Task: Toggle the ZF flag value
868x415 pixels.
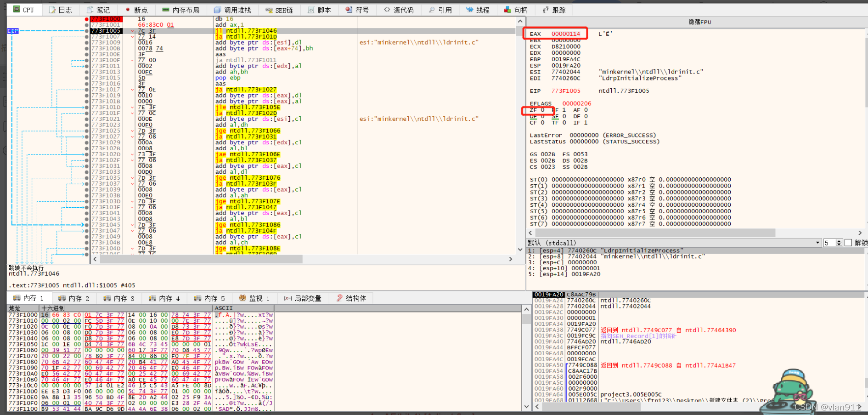Action: pyautogui.click(x=542, y=110)
